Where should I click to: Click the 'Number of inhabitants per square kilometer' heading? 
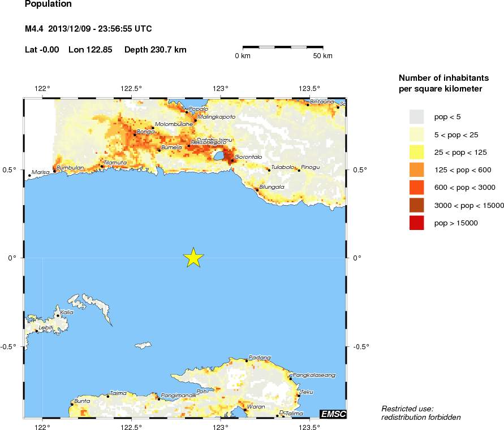(443, 83)
